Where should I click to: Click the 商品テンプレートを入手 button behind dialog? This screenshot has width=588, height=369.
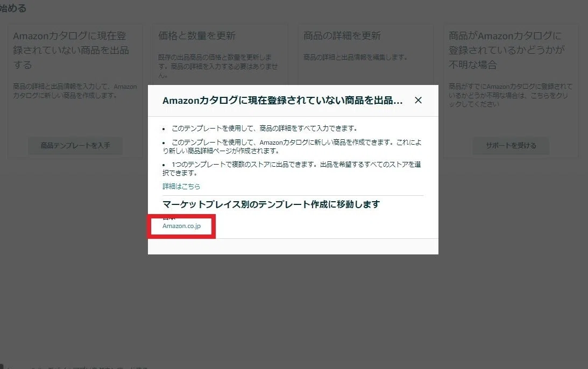coord(75,145)
